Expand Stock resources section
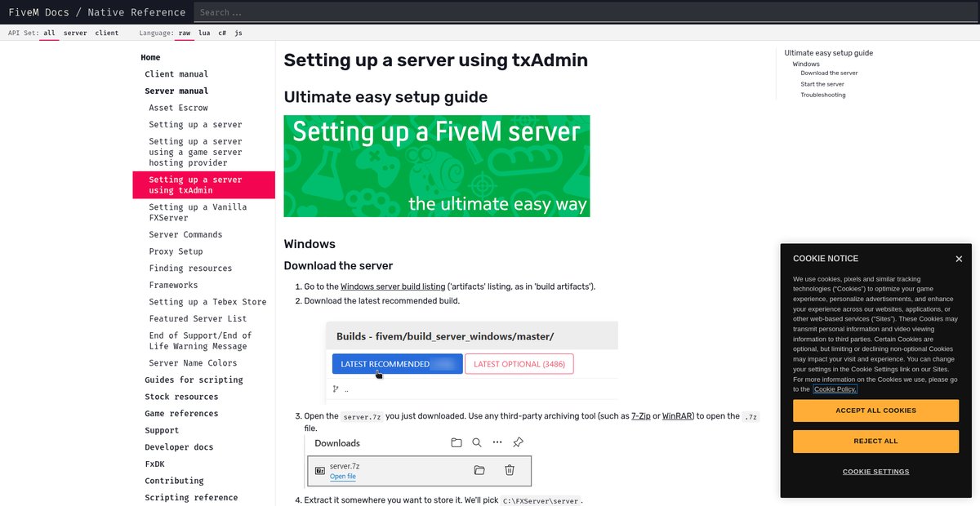This screenshot has width=980, height=506. pos(181,397)
